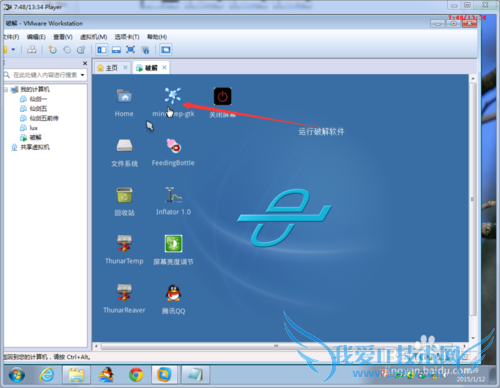Open the Home folder icon
Viewport: 500px width, 388px height.
coord(124,96)
